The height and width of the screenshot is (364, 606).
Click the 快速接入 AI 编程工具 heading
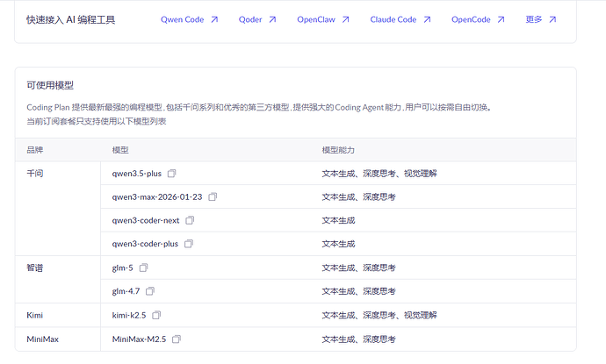71,19
